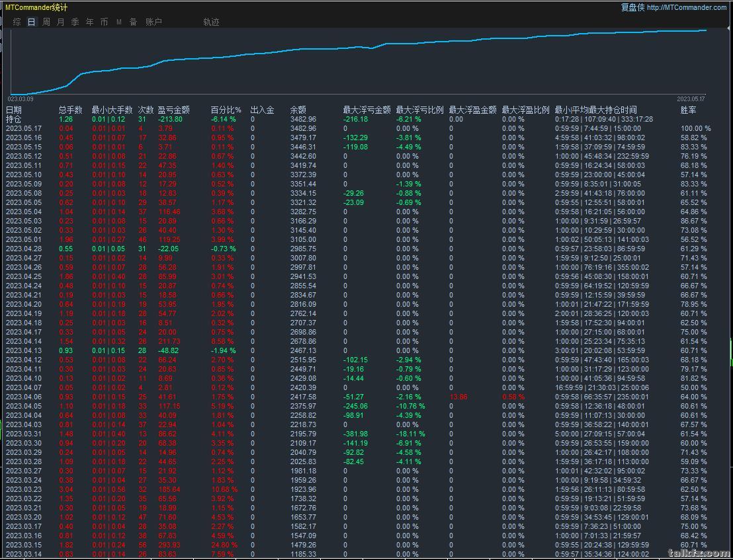Click the 最大浮亏比例 column header
Image resolution: width=733 pixels, height=560 pixels.
coord(419,110)
